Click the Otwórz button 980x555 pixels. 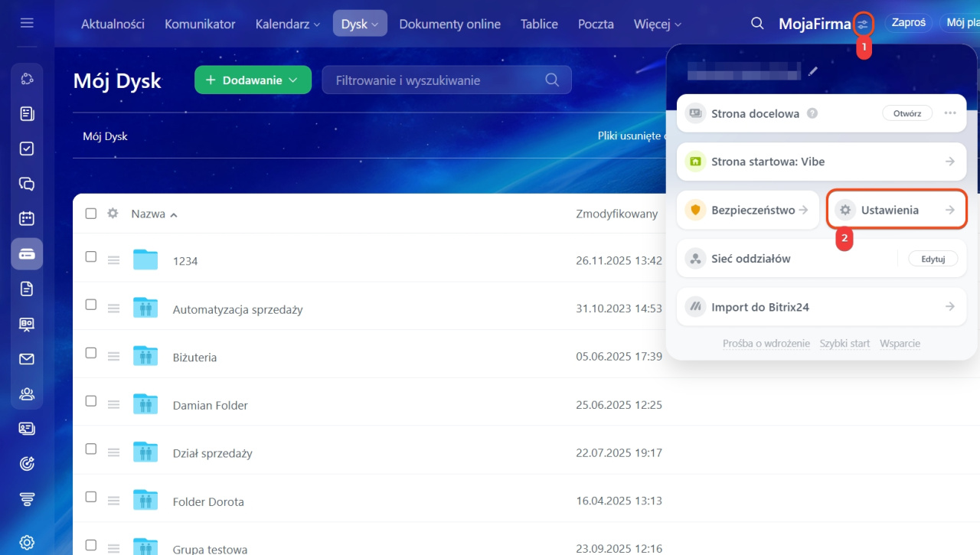[x=907, y=113]
